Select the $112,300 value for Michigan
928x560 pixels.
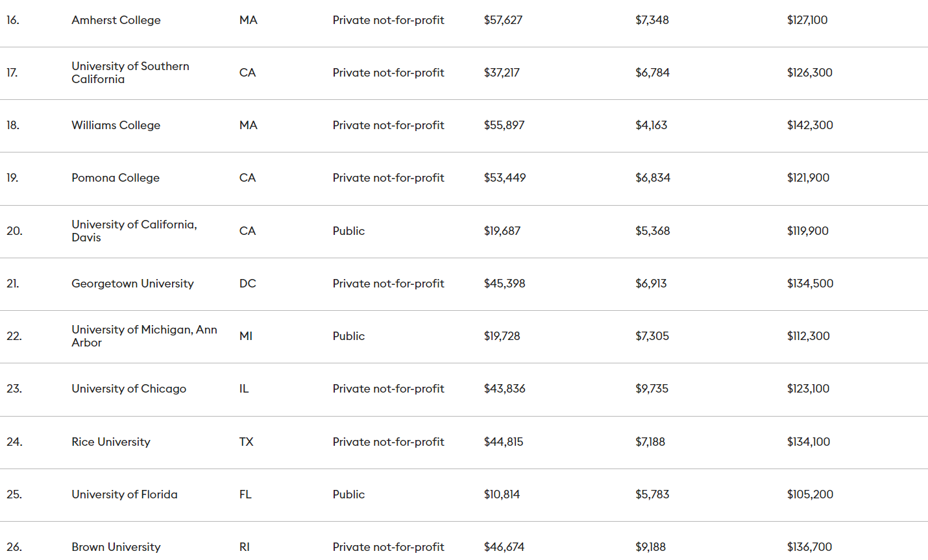808,336
